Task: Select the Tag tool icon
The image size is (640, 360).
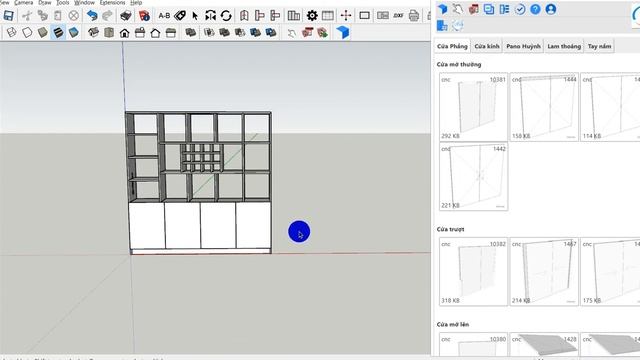Action: (180, 16)
